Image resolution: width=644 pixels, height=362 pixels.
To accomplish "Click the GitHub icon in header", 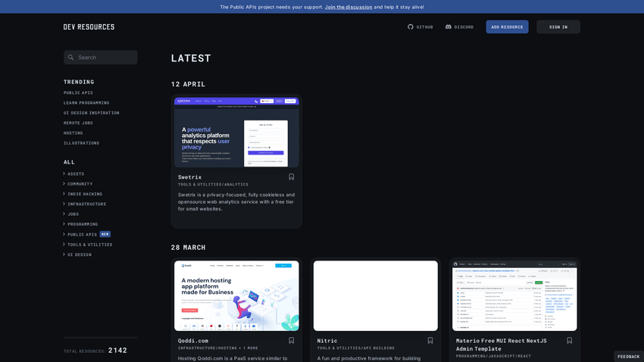I will point(411,27).
